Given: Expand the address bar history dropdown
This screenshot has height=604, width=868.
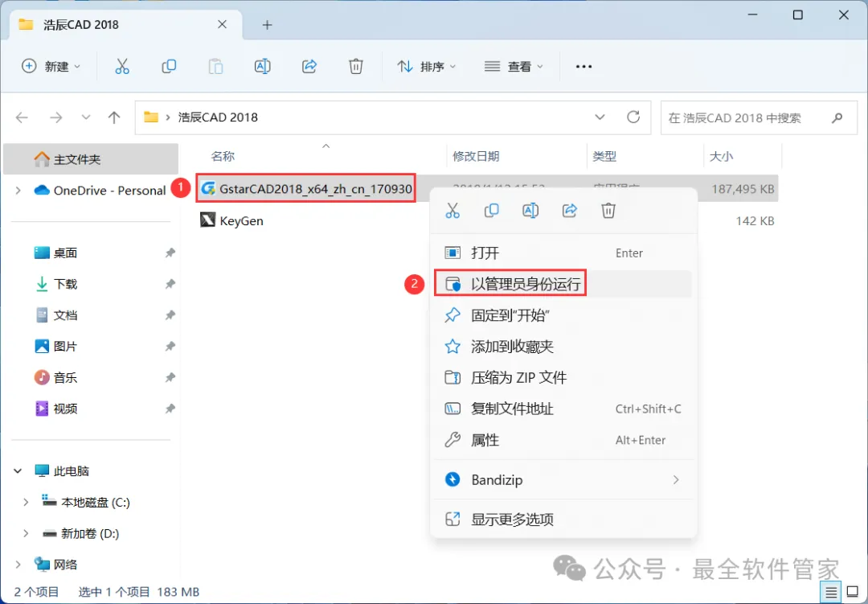Looking at the screenshot, I should tap(600, 117).
